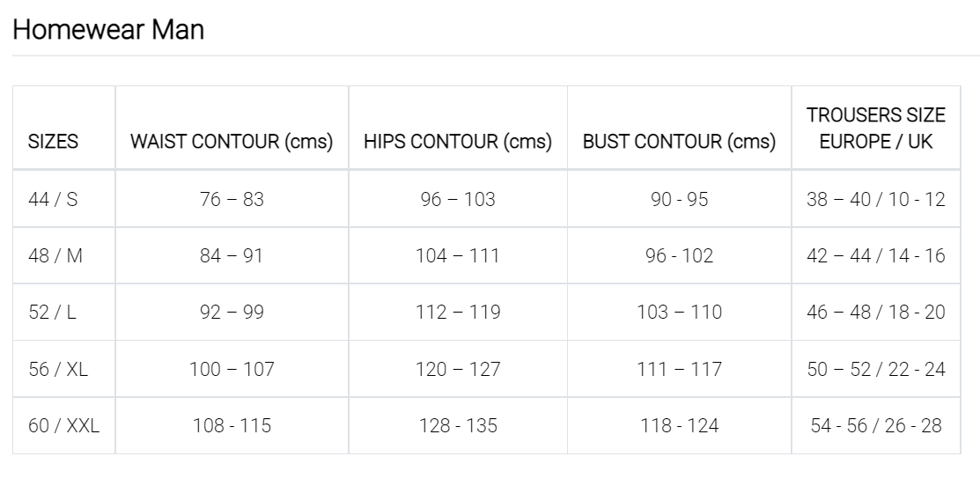Image resolution: width=980 pixels, height=486 pixels.
Task: Select the 44 / S size cell
Action: click(54, 199)
